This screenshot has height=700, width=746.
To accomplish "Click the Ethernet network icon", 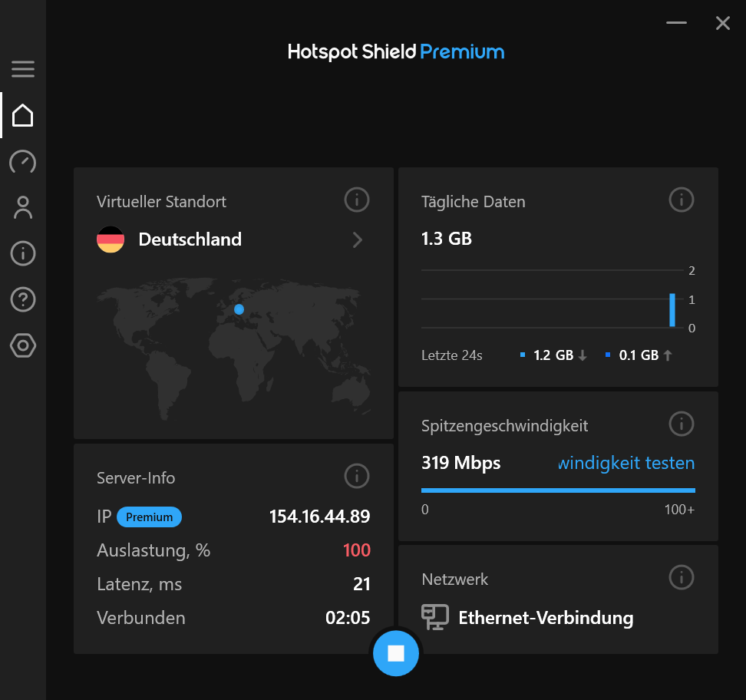I will [x=435, y=617].
